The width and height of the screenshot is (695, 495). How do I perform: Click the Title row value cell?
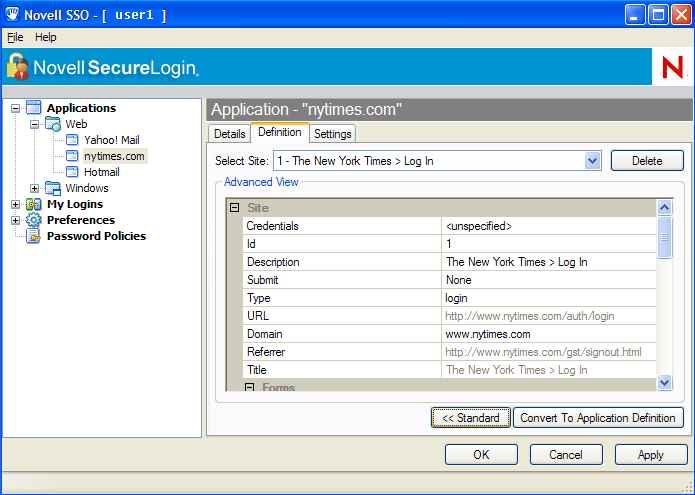tap(549, 370)
